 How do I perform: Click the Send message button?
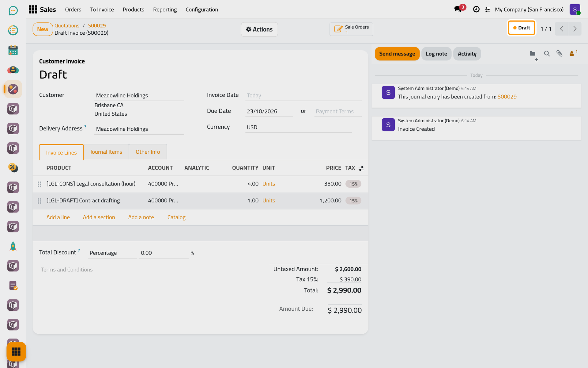(x=397, y=54)
